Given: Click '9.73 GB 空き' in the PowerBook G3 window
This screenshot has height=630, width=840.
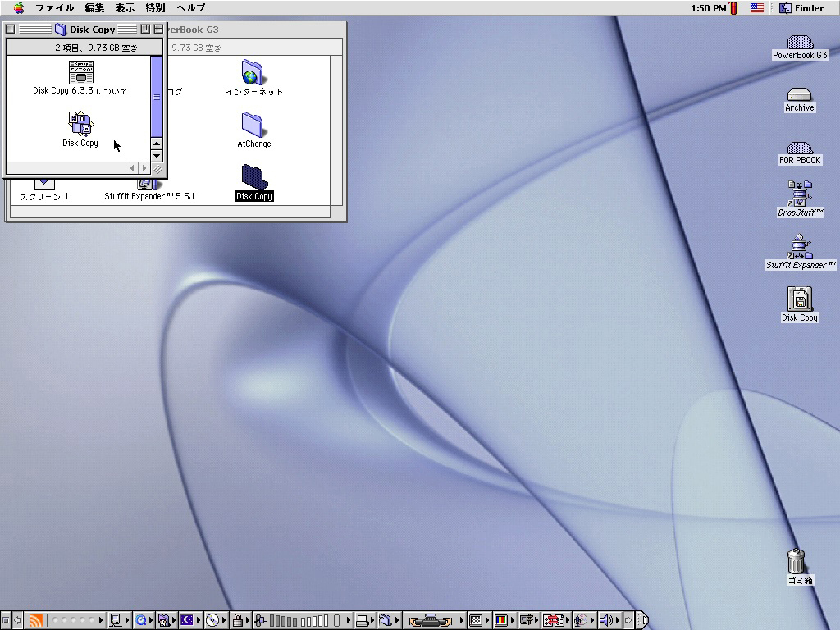Looking at the screenshot, I should coord(196,48).
